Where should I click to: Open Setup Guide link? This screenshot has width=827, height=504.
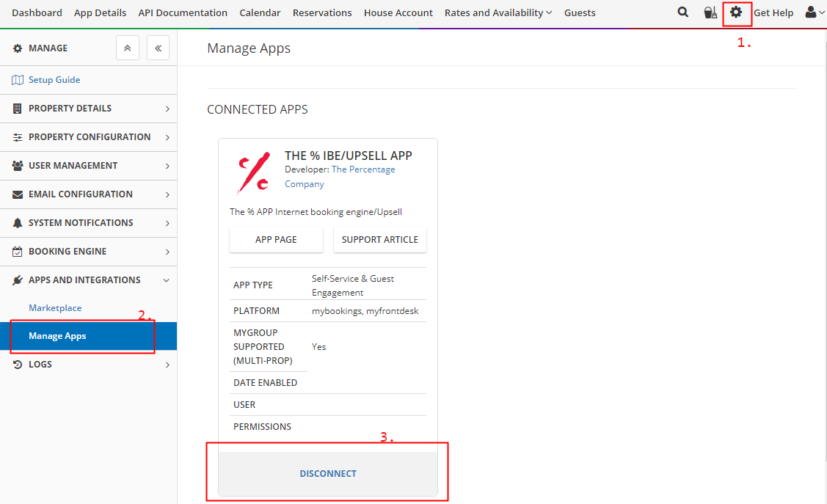coord(54,80)
